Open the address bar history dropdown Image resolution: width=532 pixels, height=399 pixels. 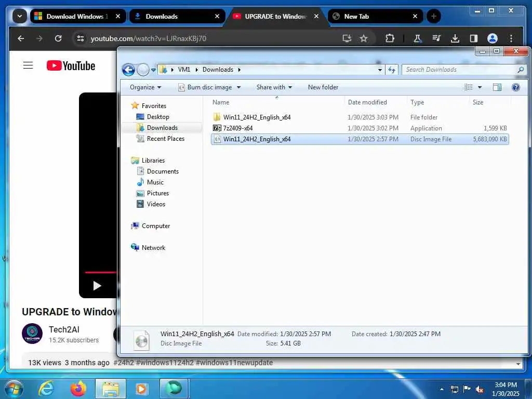click(380, 70)
